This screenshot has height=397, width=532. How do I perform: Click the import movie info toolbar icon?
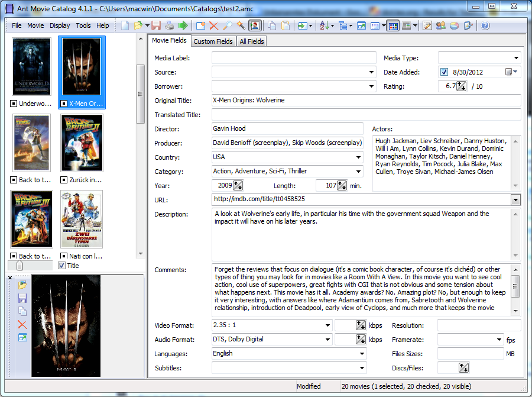point(302,26)
